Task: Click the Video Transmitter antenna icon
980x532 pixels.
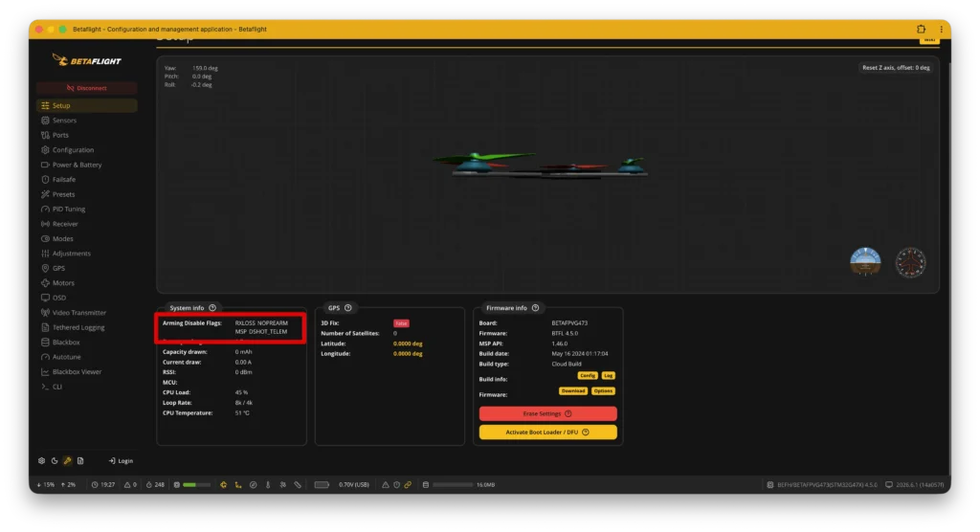Action: (45, 313)
